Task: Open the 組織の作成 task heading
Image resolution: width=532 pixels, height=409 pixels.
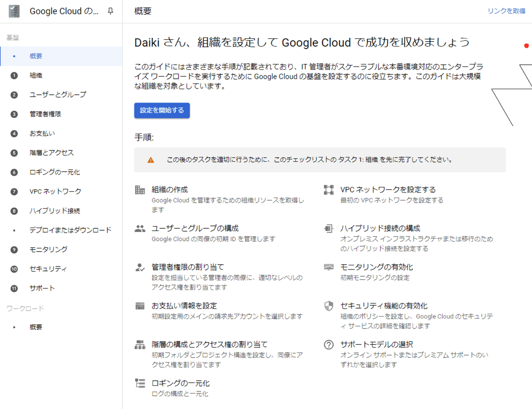Action: click(170, 190)
